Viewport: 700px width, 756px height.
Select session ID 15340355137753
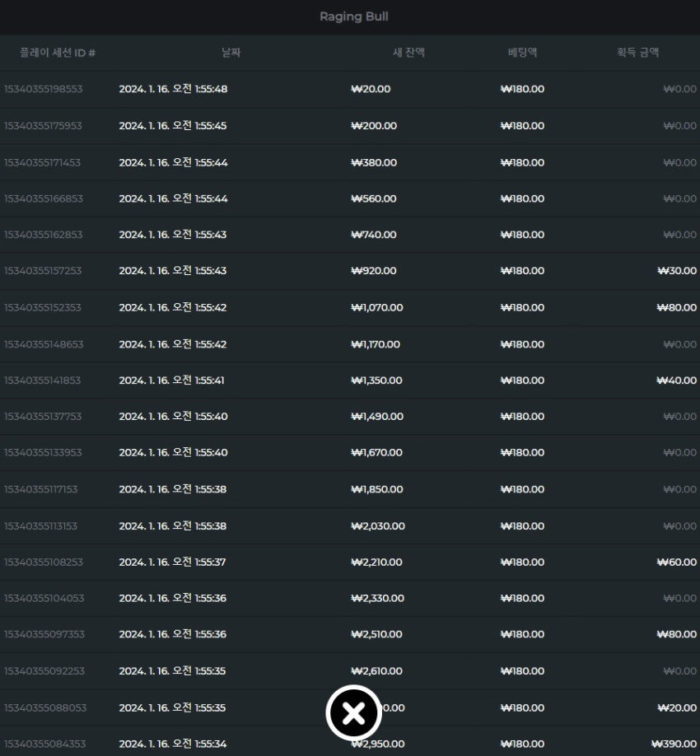43,417
